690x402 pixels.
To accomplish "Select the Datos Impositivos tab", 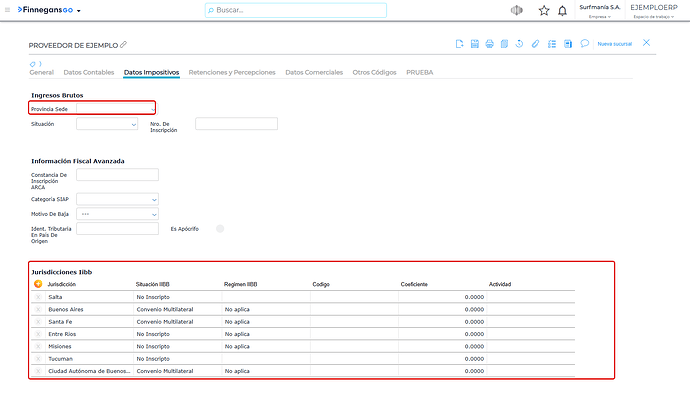I will 151,73.
